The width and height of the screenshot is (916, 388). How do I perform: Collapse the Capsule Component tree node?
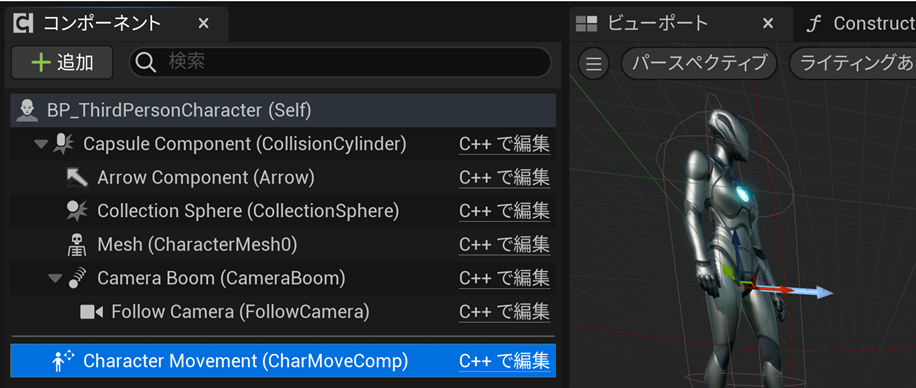(40, 144)
